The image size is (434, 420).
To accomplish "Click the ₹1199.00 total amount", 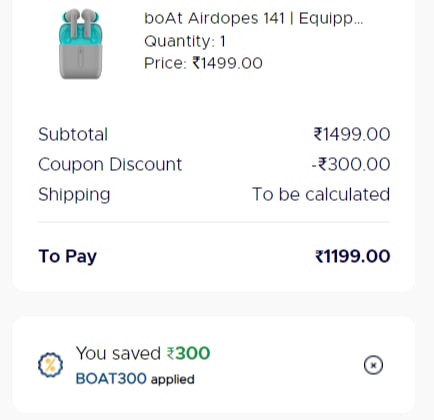I will pos(353,256).
